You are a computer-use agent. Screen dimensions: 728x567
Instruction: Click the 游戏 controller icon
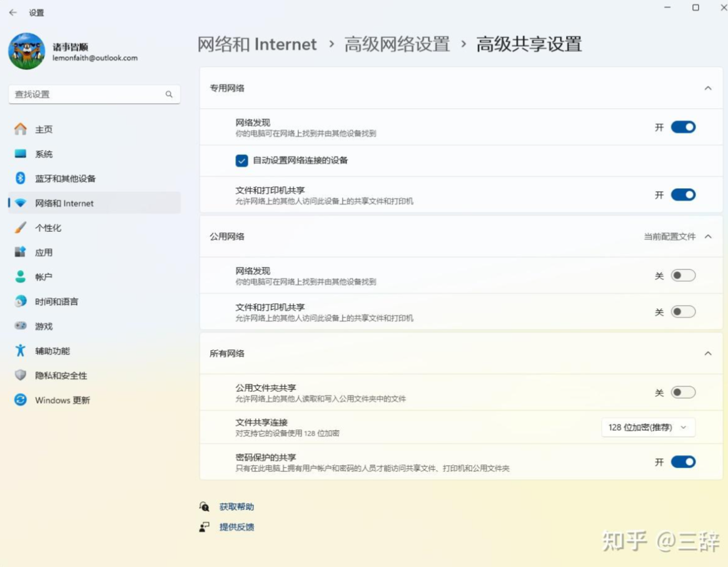(x=21, y=326)
